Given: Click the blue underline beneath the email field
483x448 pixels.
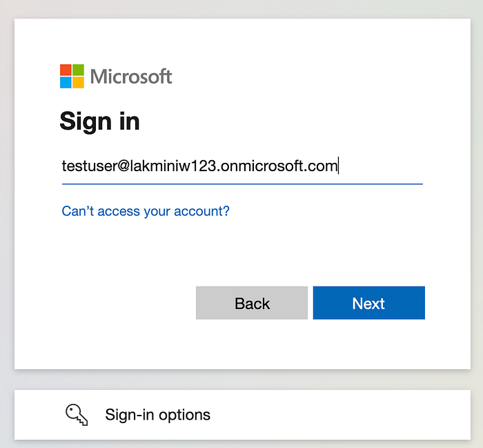Looking at the screenshot, I should click(241, 184).
